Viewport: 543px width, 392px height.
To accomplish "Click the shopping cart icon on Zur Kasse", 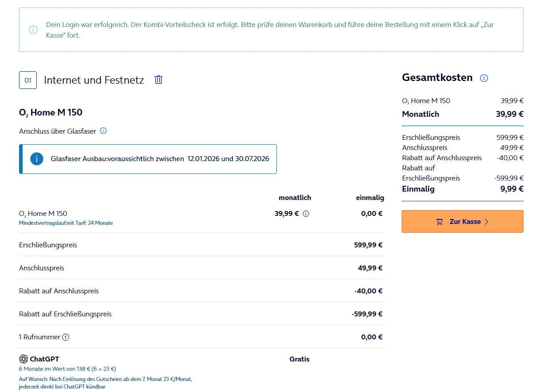I will 439,222.
